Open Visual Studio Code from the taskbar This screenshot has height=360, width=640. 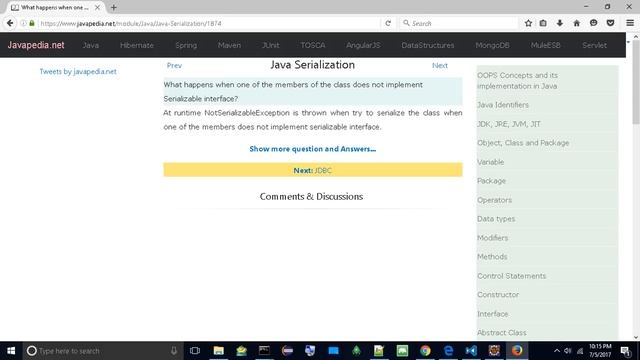(471, 351)
